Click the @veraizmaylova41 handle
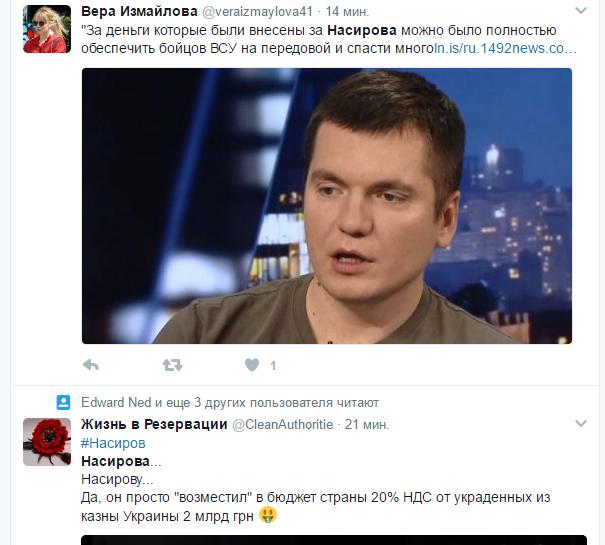Image resolution: width=605 pixels, height=545 pixels. pyautogui.click(x=257, y=12)
